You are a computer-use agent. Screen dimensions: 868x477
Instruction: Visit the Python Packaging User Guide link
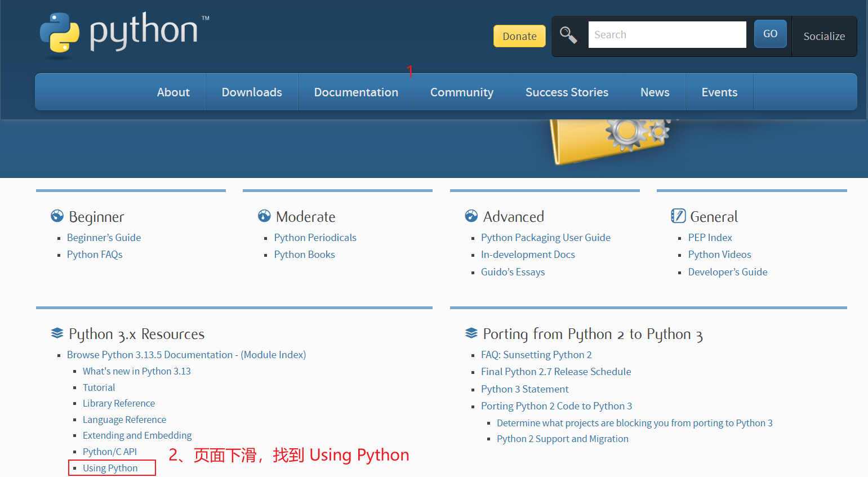pyautogui.click(x=545, y=238)
